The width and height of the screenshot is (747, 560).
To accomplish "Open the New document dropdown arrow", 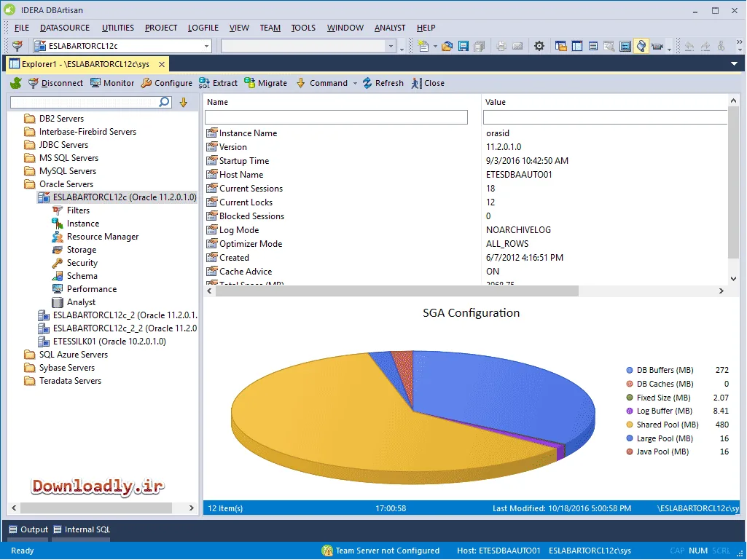I will point(435,46).
